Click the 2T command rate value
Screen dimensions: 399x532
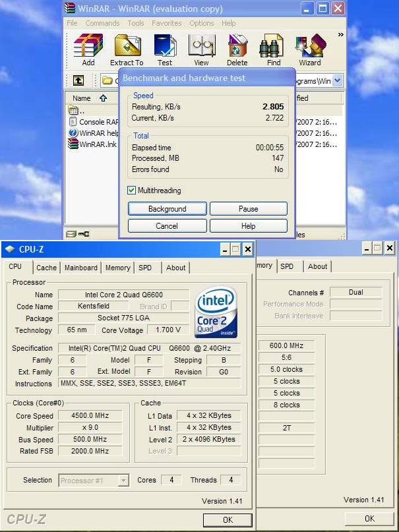tap(286, 429)
